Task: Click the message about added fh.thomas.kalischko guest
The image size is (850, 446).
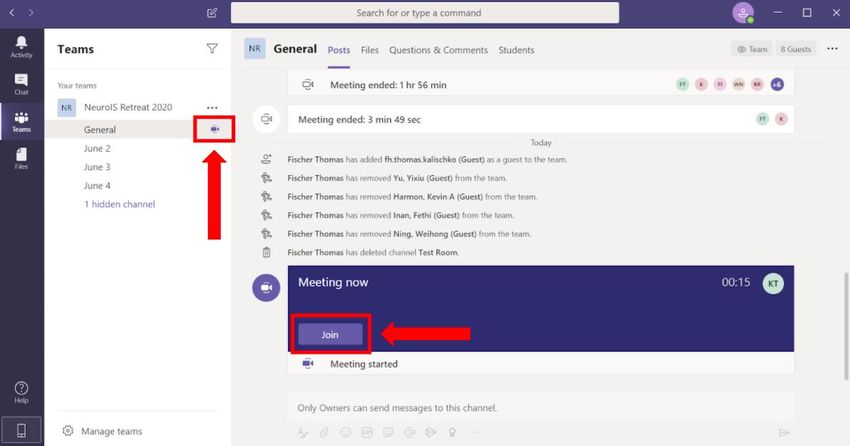Action: pyautogui.click(x=427, y=159)
